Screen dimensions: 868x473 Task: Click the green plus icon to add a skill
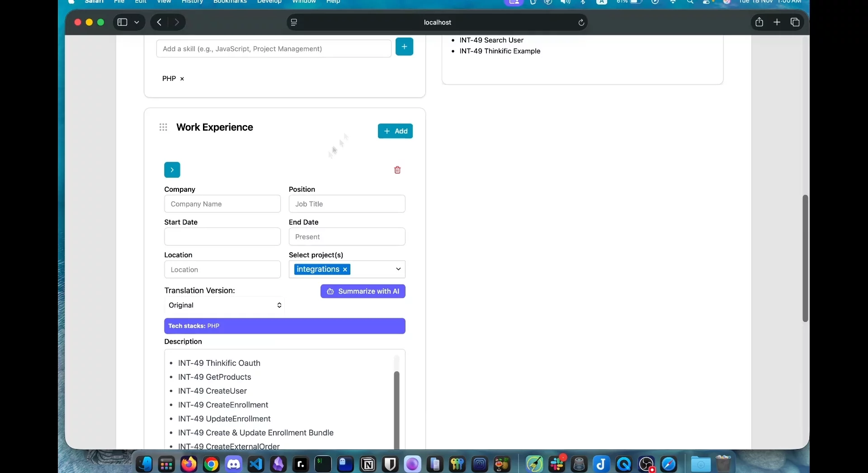tap(404, 47)
